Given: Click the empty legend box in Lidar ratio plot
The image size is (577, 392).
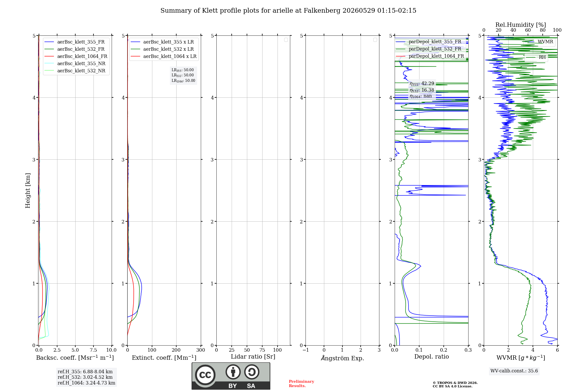Looking at the screenshot, I should coord(286,40).
